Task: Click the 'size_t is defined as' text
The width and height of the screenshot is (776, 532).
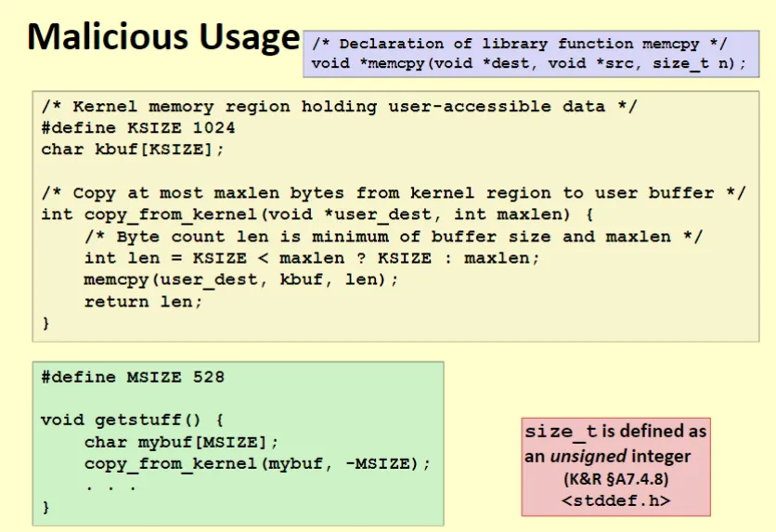Action: (615, 432)
